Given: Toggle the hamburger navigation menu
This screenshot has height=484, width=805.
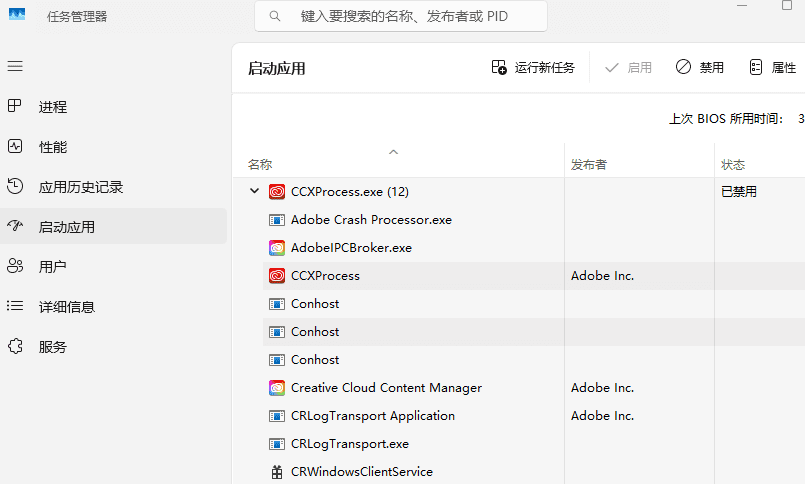Looking at the screenshot, I should pos(15,66).
